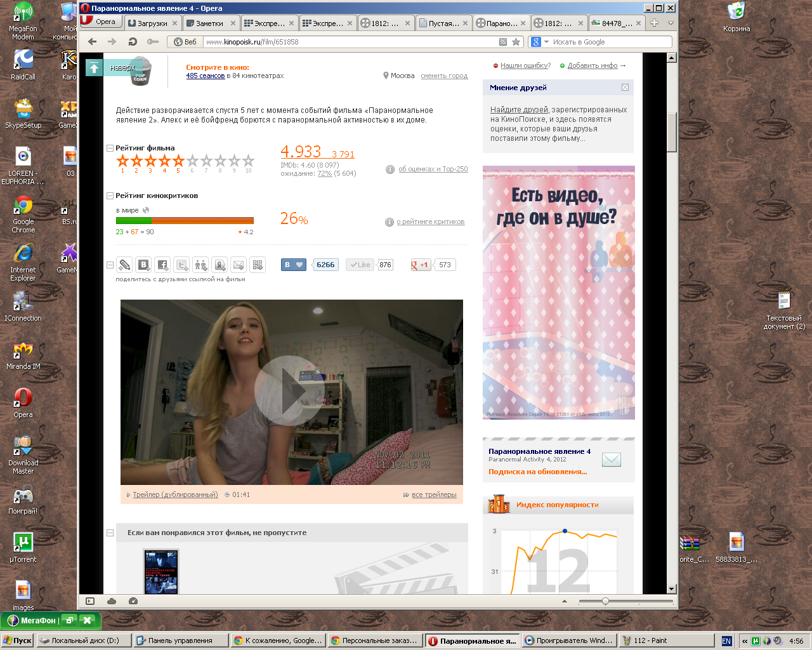Rate the film 6 stars
Image resolution: width=812 pixels, height=650 pixels.
(193, 161)
